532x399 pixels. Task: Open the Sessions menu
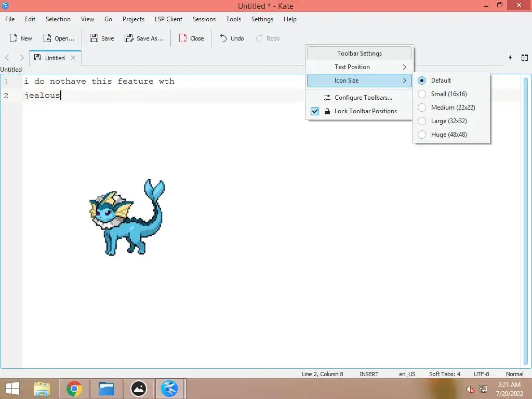point(204,19)
